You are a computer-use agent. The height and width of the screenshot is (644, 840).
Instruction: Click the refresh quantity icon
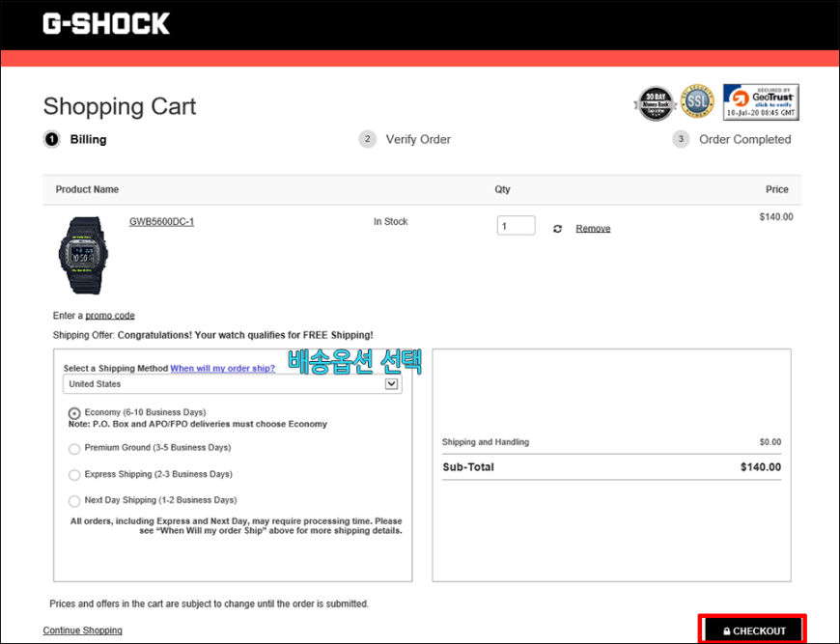tap(557, 229)
